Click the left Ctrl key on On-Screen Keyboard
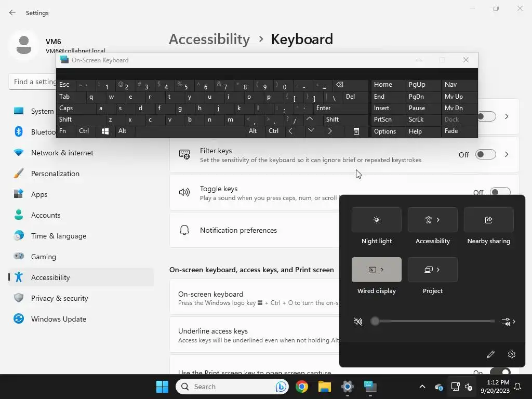The height and width of the screenshot is (399, 532). point(86,131)
